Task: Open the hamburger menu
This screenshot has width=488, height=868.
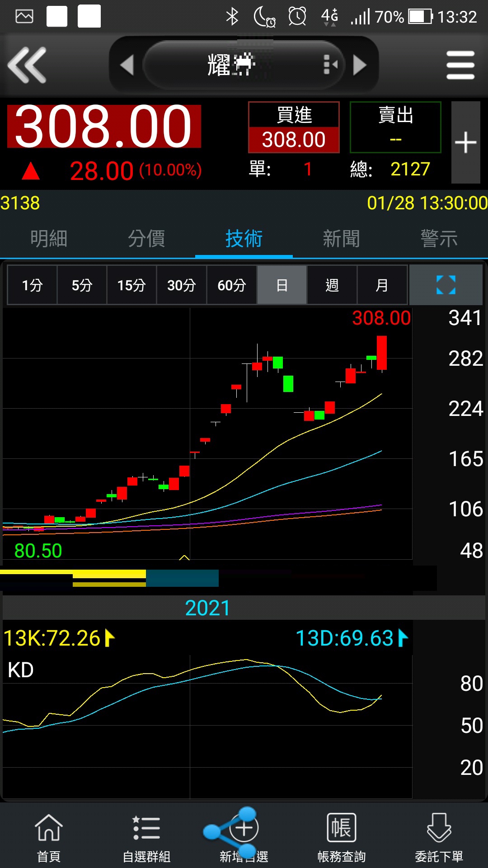Action: pyautogui.click(x=460, y=65)
